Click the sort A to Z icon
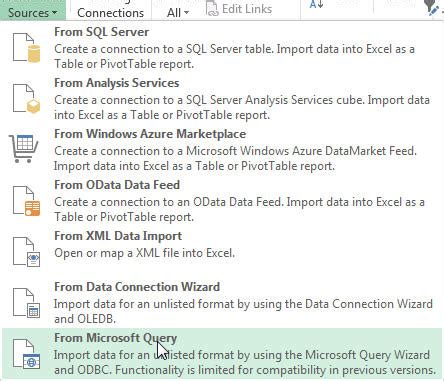Image resolution: width=444 pixels, height=381 pixels. (316, 5)
